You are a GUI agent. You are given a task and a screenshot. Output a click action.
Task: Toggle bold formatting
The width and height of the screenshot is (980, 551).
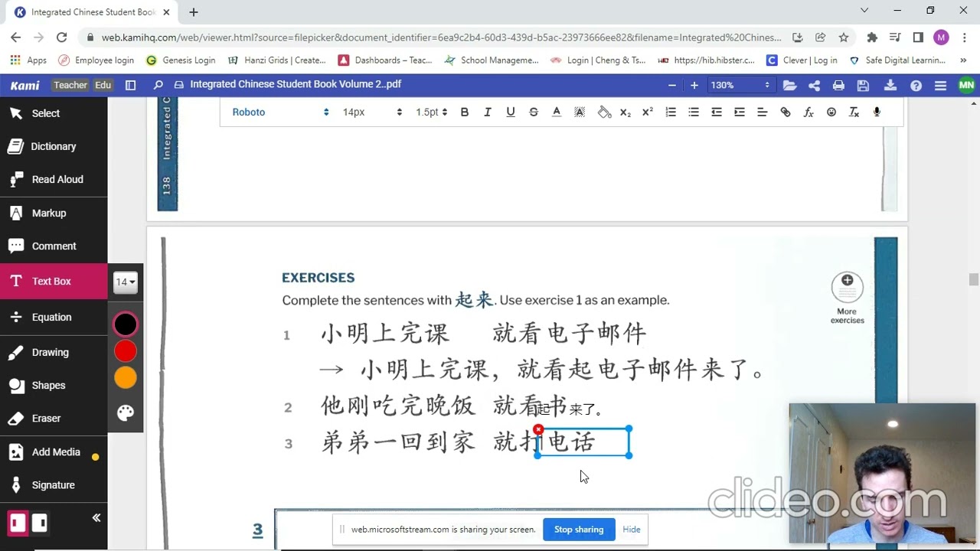(464, 112)
